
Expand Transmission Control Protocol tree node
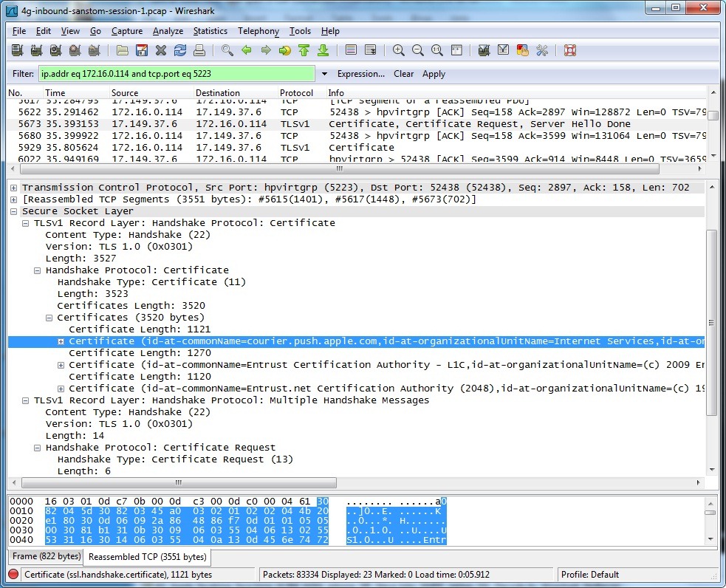click(14, 188)
